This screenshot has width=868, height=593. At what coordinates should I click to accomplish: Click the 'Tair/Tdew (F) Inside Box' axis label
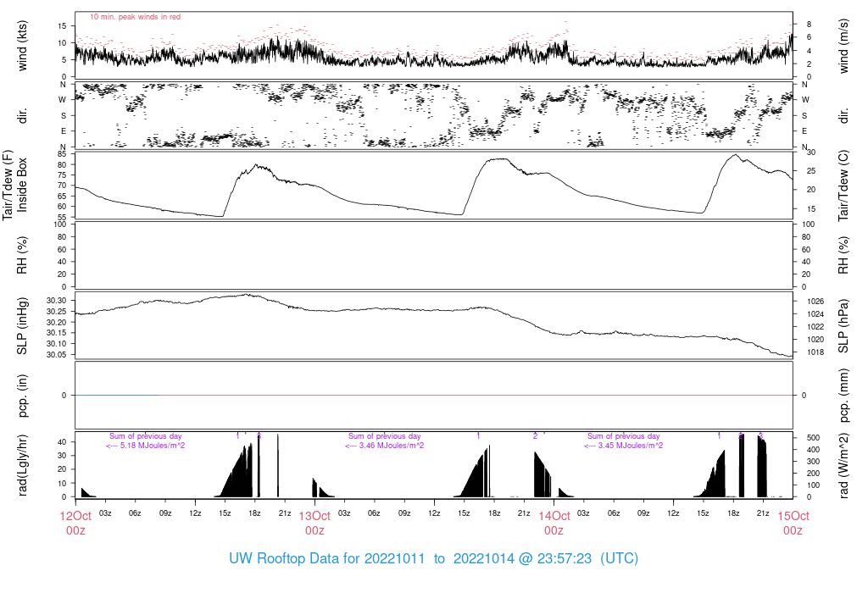click(14, 185)
